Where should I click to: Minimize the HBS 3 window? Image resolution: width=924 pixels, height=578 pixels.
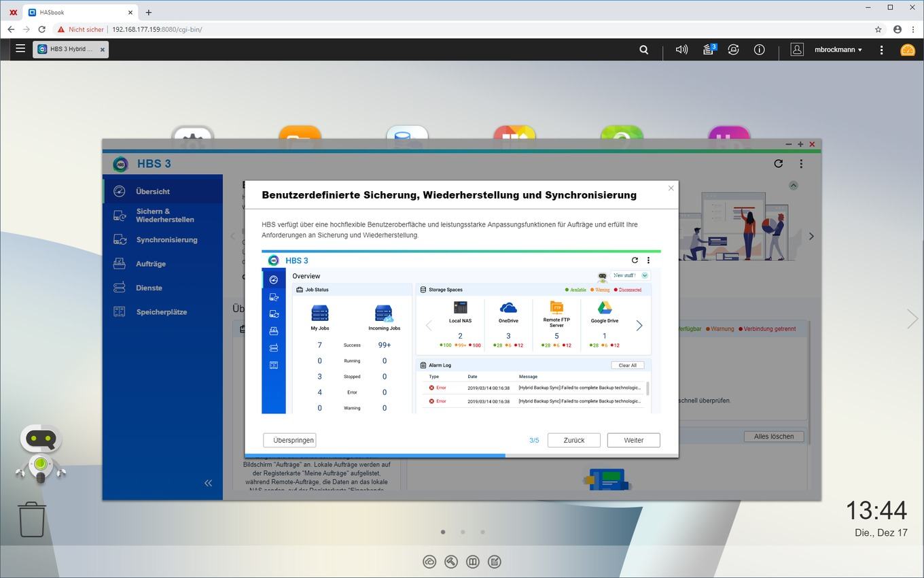788,144
